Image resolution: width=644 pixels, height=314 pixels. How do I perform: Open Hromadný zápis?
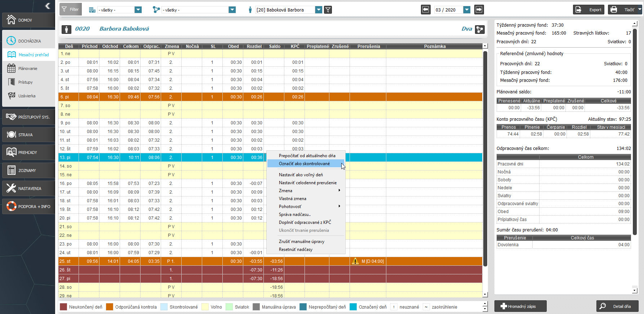520,306
